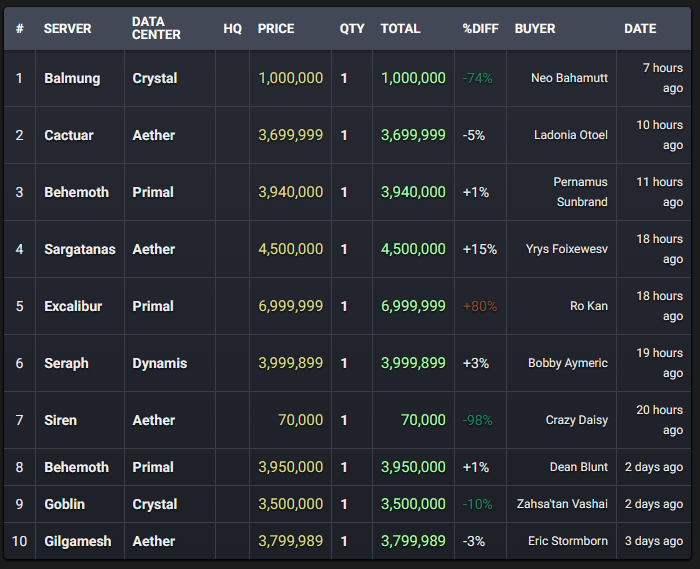Click the Seraph server name
The image size is (700, 569).
point(67,363)
